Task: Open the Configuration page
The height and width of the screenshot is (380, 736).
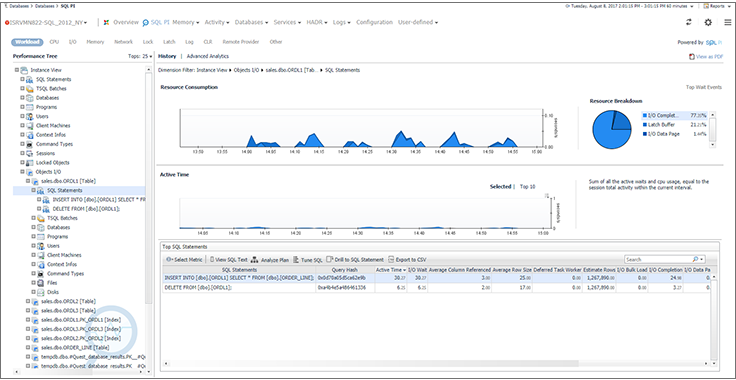Action: 374,22
